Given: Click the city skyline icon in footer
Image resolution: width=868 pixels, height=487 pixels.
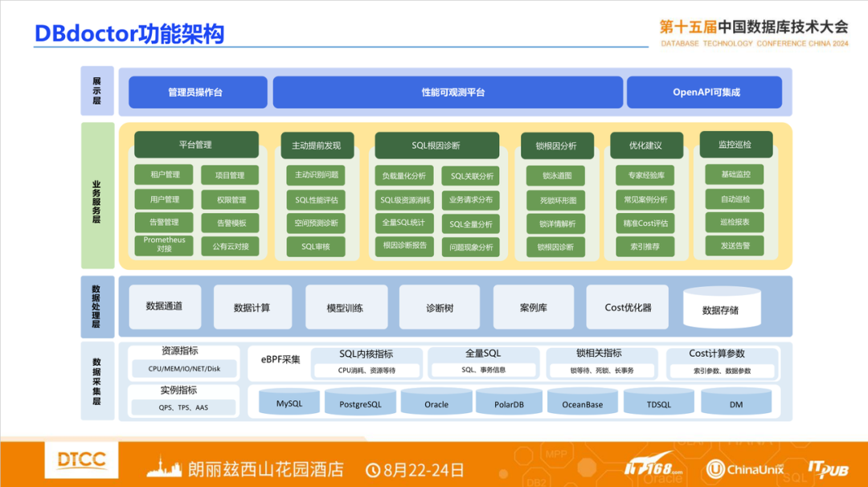Looking at the screenshot, I should point(164,467).
